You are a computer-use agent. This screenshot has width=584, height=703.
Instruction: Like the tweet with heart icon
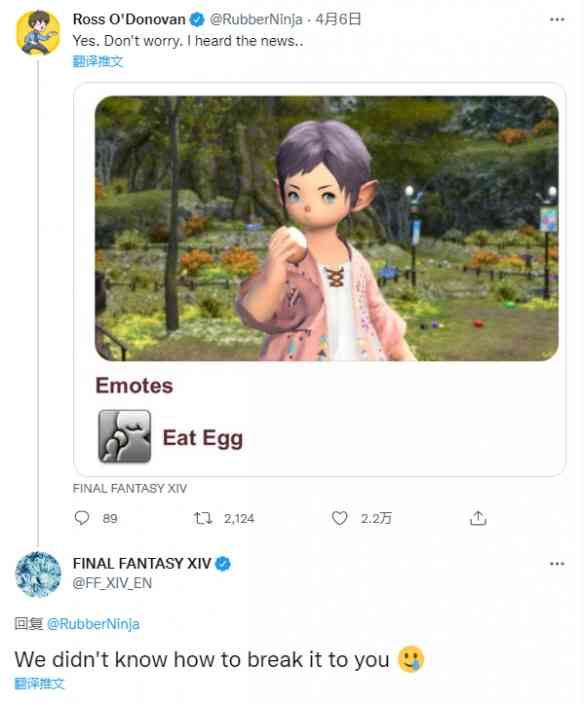(x=339, y=518)
